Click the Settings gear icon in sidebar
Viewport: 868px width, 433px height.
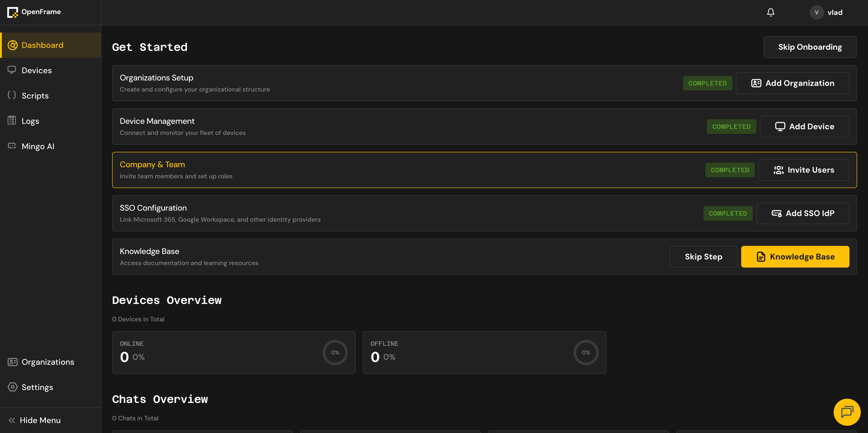click(x=12, y=387)
